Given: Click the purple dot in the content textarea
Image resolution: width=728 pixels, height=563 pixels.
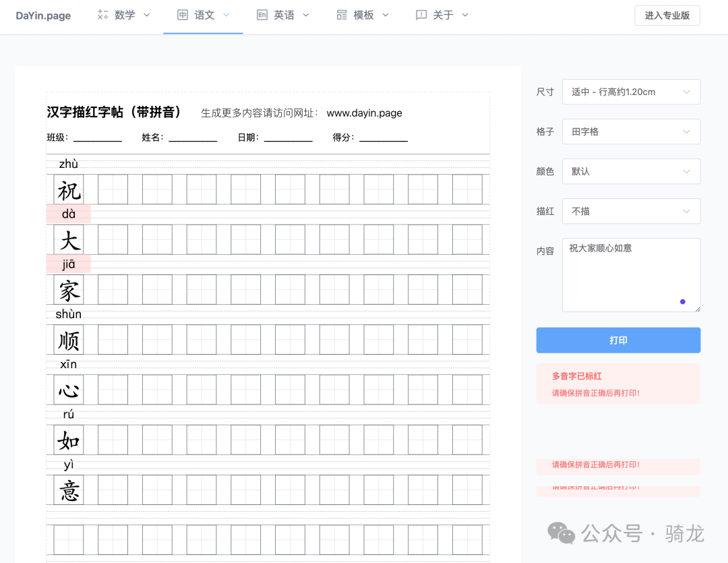Looking at the screenshot, I should tap(682, 301).
